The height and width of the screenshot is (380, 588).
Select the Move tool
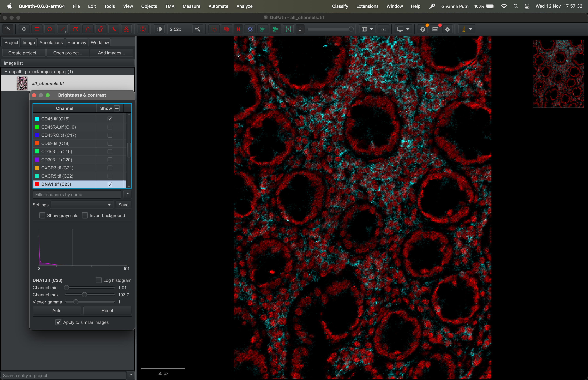tap(24, 29)
